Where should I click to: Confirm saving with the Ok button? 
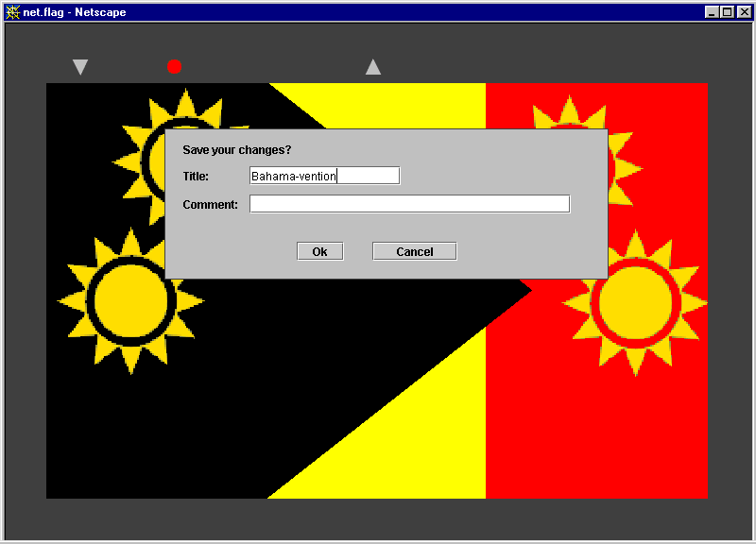point(319,251)
